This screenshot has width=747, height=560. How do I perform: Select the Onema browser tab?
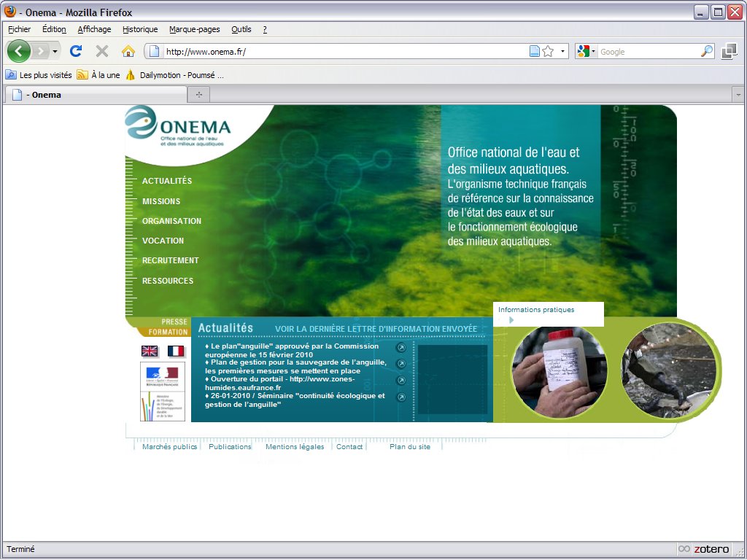coord(95,95)
